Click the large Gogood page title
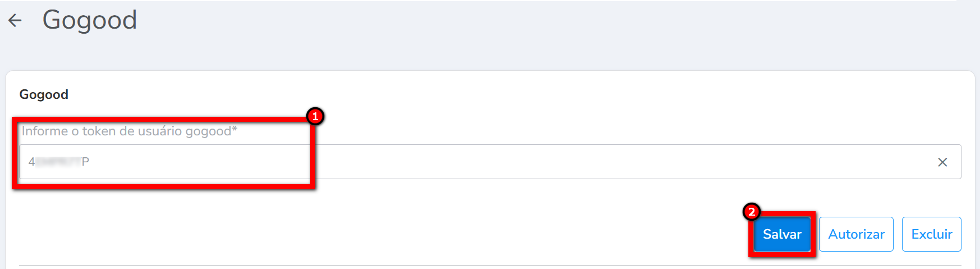The image size is (980, 269). tap(90, 21)
